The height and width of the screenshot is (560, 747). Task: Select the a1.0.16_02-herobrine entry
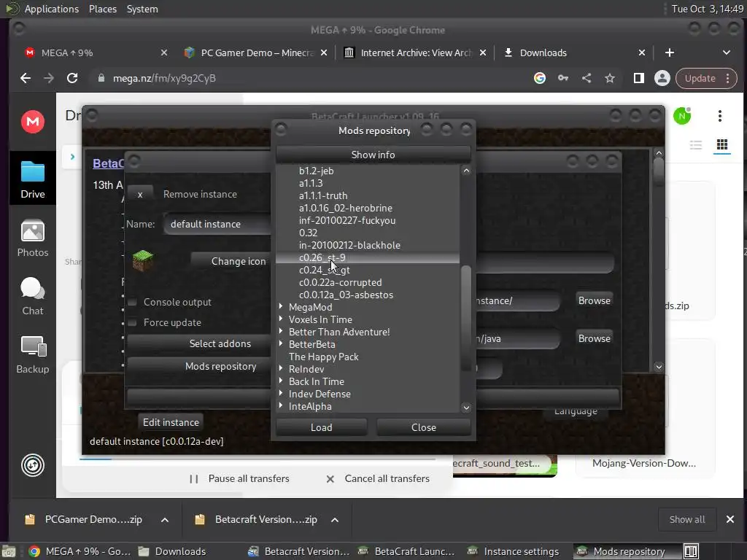click(345, 208)
